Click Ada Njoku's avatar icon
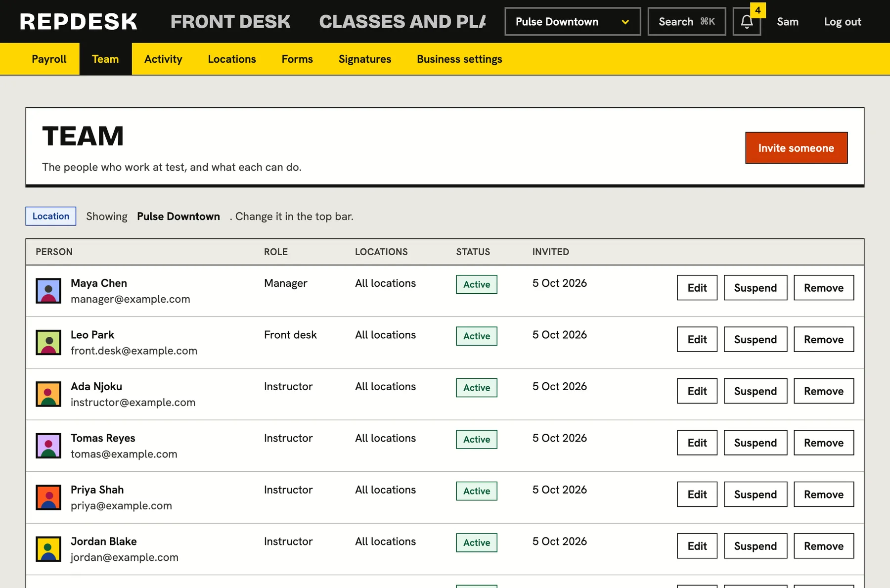 (x=48, y=394)
